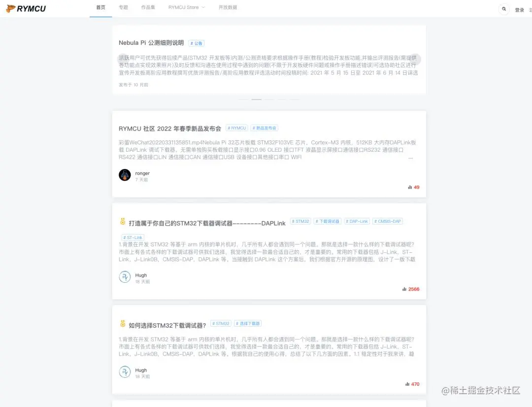
Task: Click the author name ronger
Action: coord(142,173)
